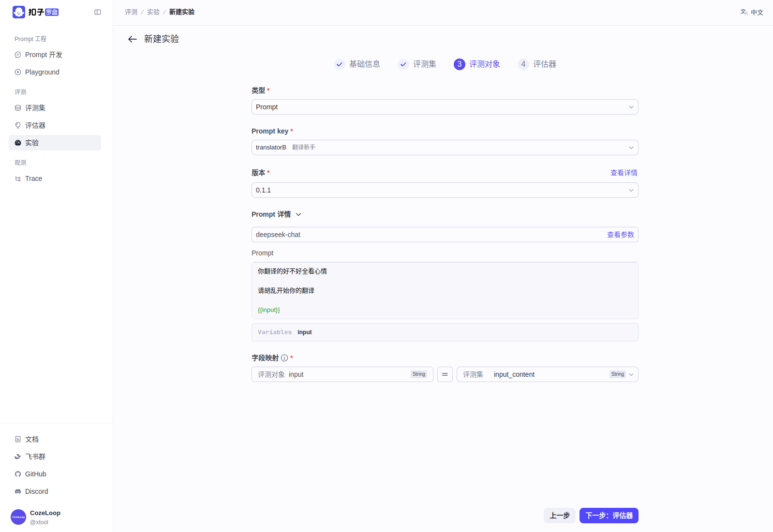This screenshot has height=532, width=773.
Task: Click the 查看参数 link for deepseek-chat
Action: point(620,235)
